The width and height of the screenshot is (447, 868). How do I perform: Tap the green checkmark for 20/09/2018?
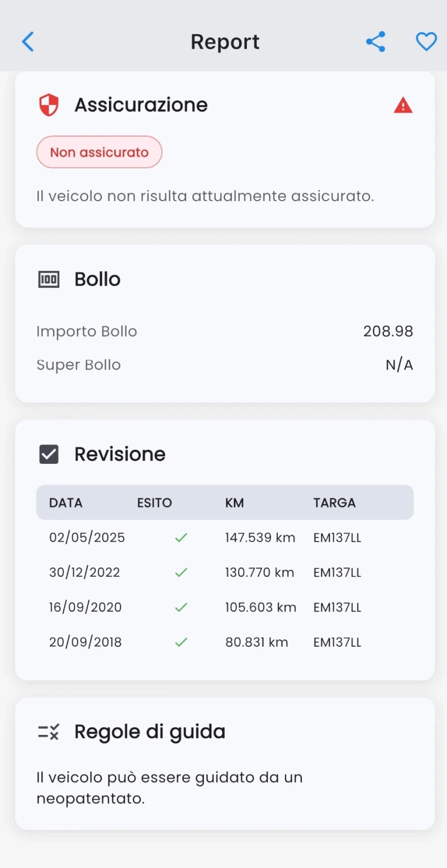pos(181,642)
